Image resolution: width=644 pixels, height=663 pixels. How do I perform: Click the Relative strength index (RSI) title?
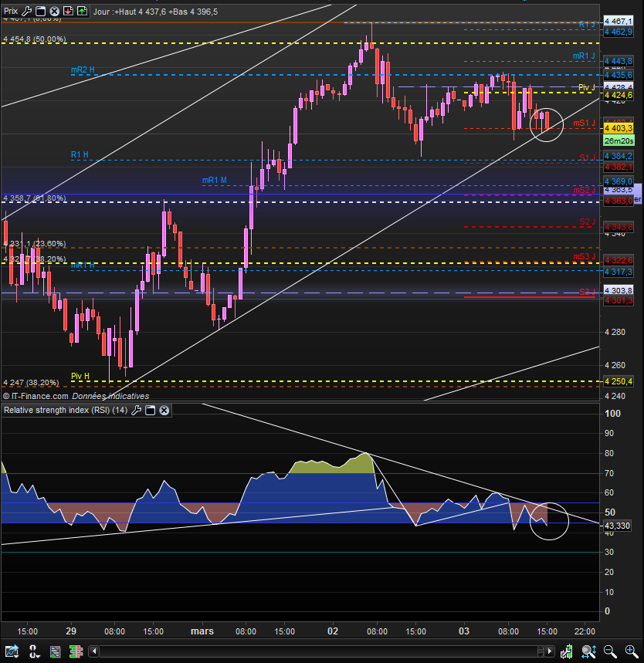click(65, 411)
